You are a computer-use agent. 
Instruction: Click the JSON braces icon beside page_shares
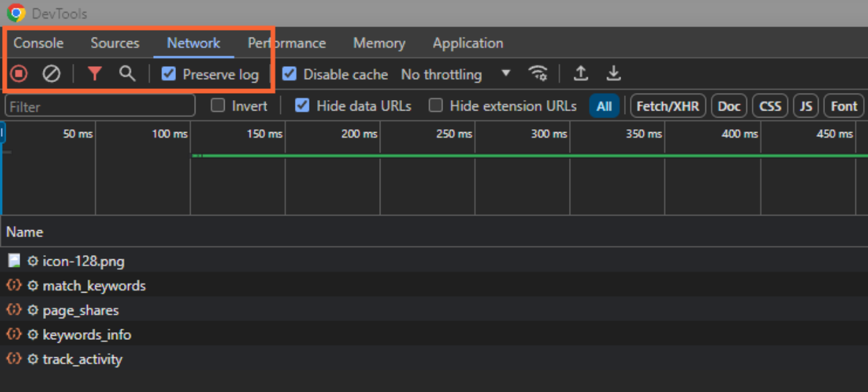point(13,309)
